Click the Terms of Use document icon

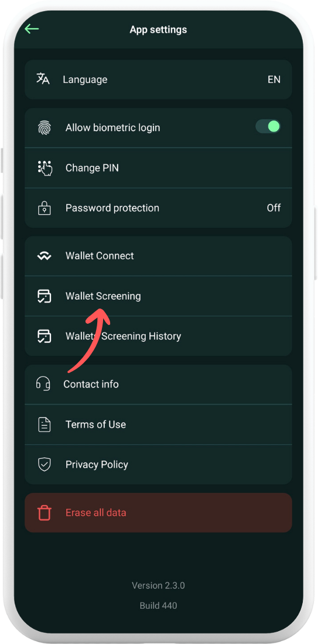tap(45, 424)
